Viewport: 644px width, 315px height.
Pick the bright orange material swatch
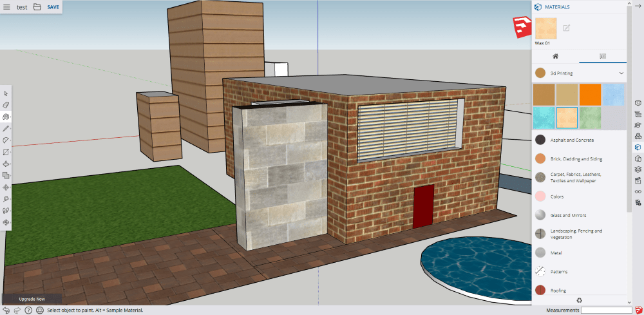[x=589, y=94]
